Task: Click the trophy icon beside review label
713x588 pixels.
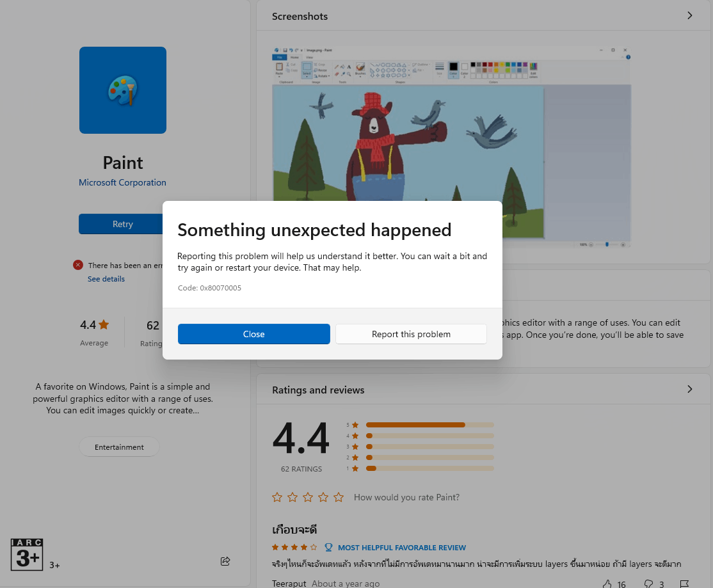Action: pyautogui.click(x=328, y=547)
